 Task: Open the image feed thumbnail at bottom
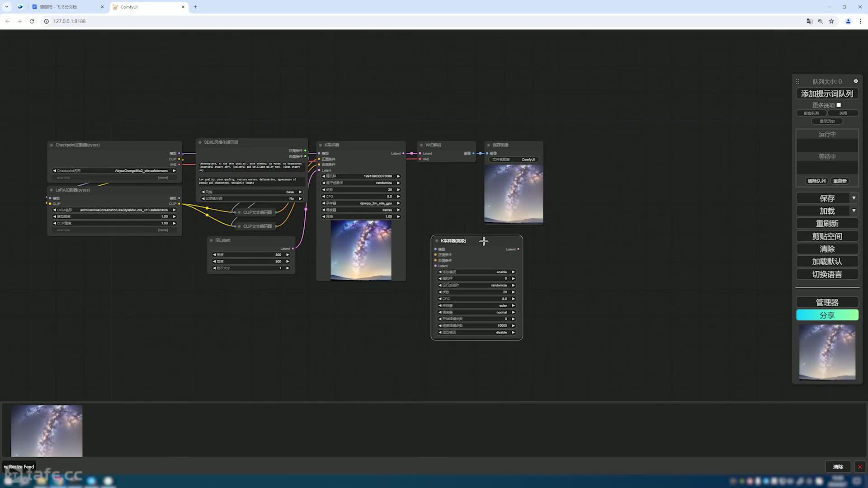click(47, 431)
